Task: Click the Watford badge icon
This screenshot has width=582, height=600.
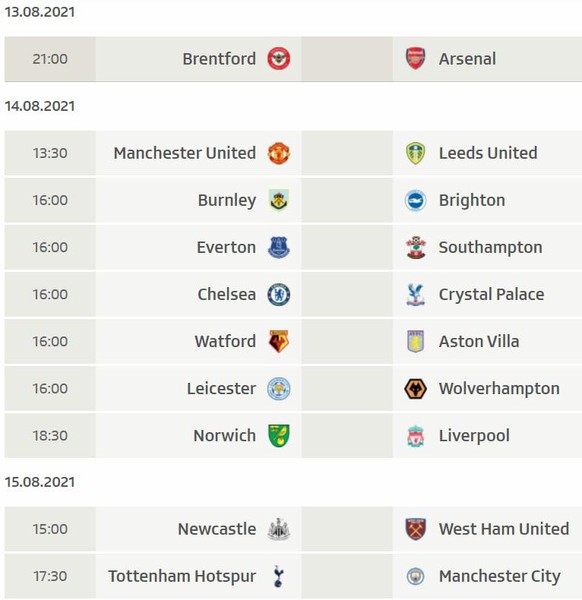Action: point(279,341)
